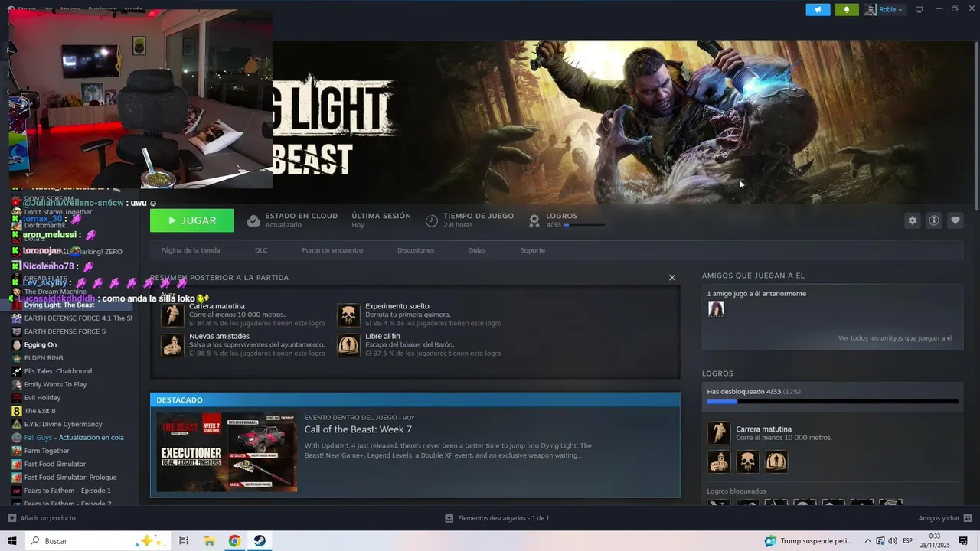The height and width of the screenshot is (551, 980).
Task: Click Experimento suelto skull achievement icon
Action: pos(348,315)
